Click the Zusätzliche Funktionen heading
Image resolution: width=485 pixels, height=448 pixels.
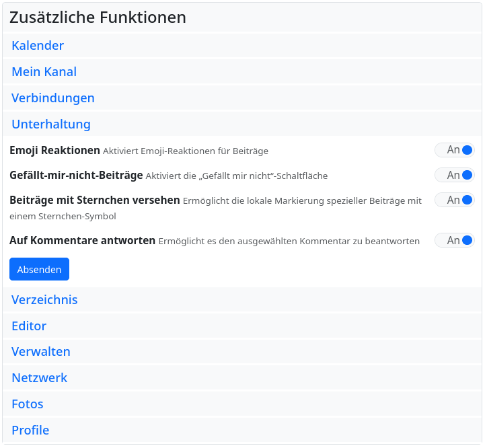pyautogui.click(x=98, y=17)
